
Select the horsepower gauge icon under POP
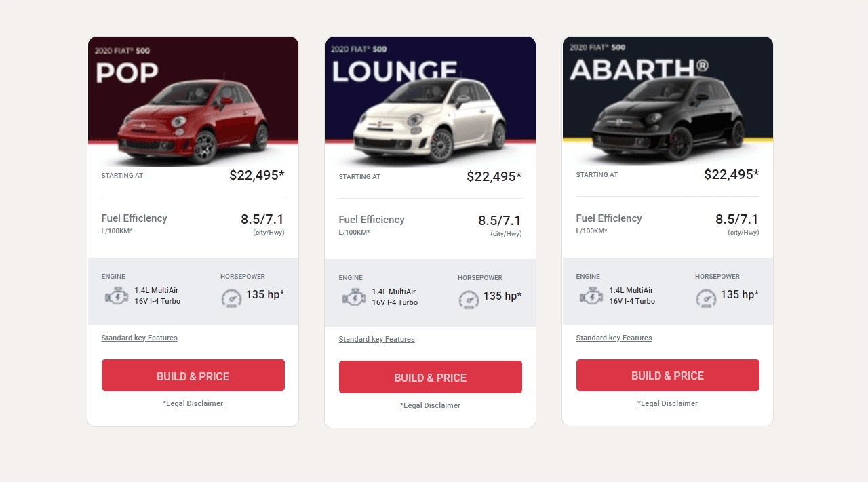point(231,298)
